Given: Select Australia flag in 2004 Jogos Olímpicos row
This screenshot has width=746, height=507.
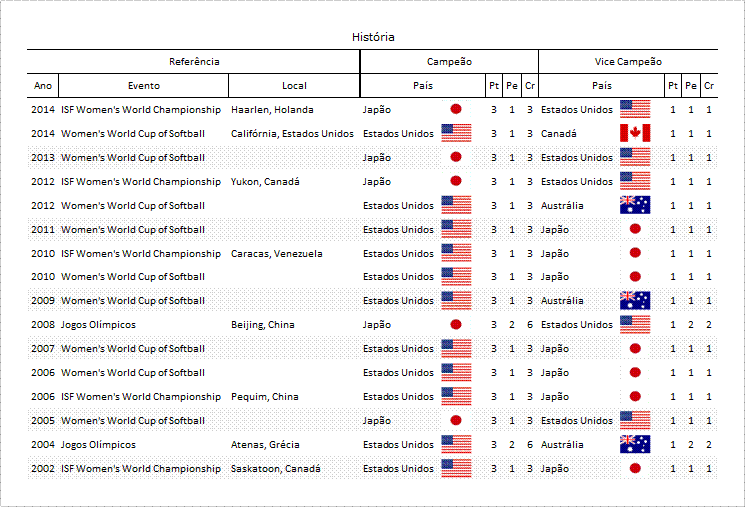Looking at the screenshot, I should (x=635, y=444).
